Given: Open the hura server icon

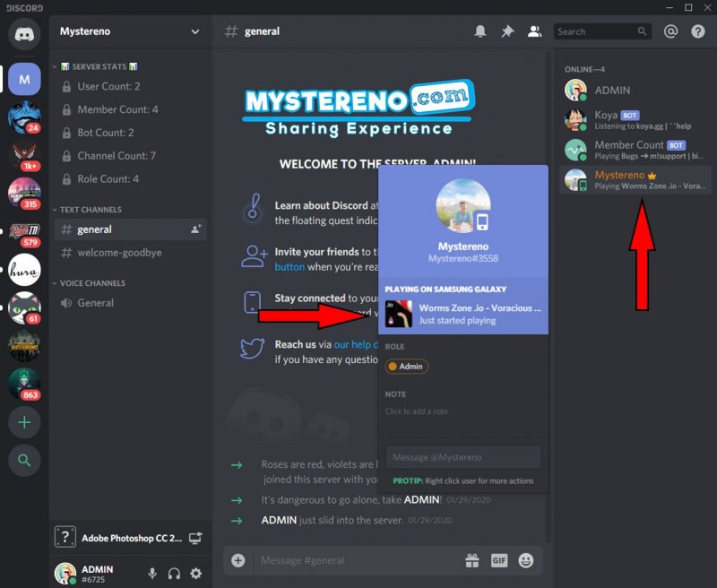Looking at the screenshot, I should point(24,270).
